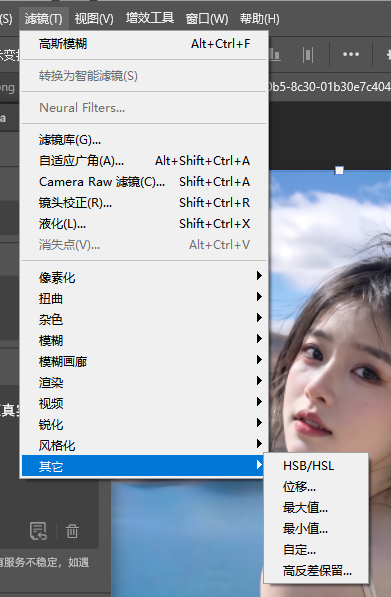
Task: Choose 最小值... minimum filter
Action: tap(316, 529)
